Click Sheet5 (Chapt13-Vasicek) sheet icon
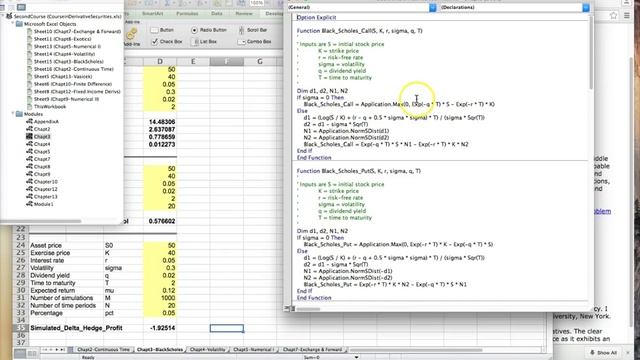The width and height of the screenshot is (640, 360). 29,76
